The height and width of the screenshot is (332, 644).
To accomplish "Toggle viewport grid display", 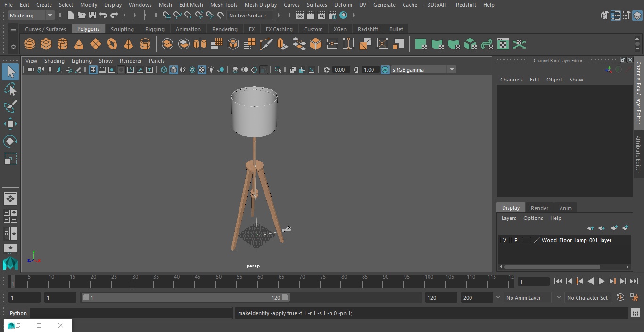I will (x=93, y=70).
